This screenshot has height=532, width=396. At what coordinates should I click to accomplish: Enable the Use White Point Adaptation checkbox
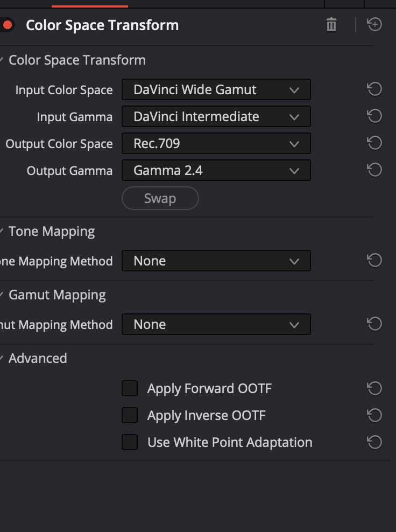130,442
